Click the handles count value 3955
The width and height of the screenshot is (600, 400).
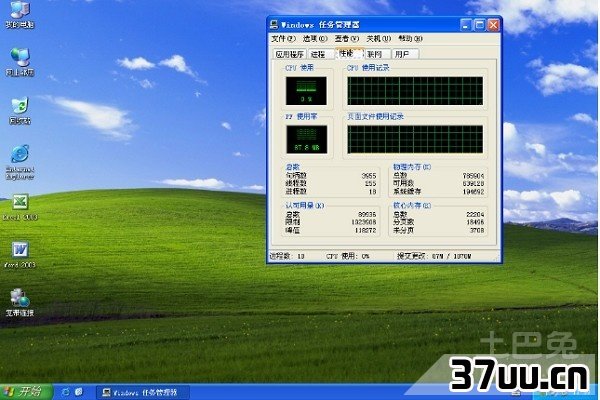tap(369, 176)
